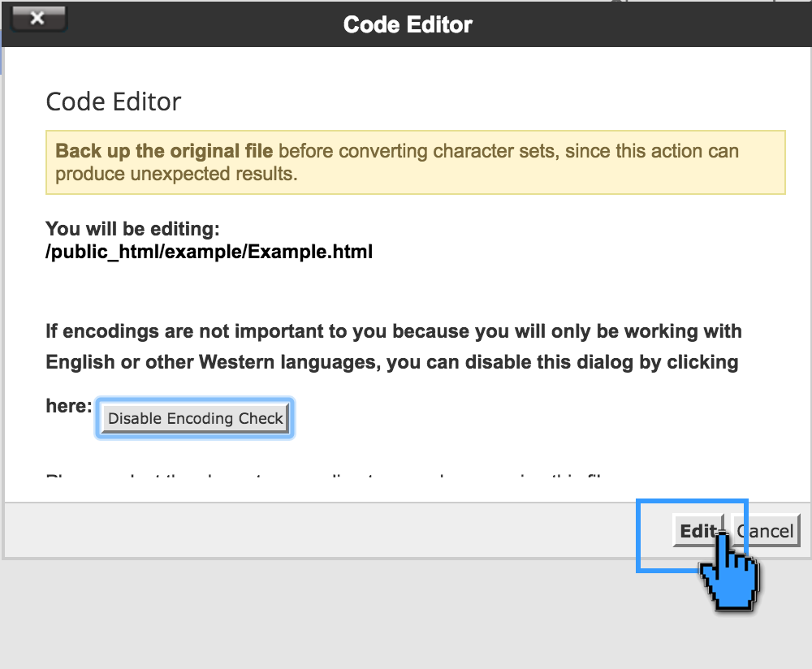The width and height of the screenshot is (812, 669).
Task: Select the /public_html/example/Example.html file path
Action: [x=209, y=252]
